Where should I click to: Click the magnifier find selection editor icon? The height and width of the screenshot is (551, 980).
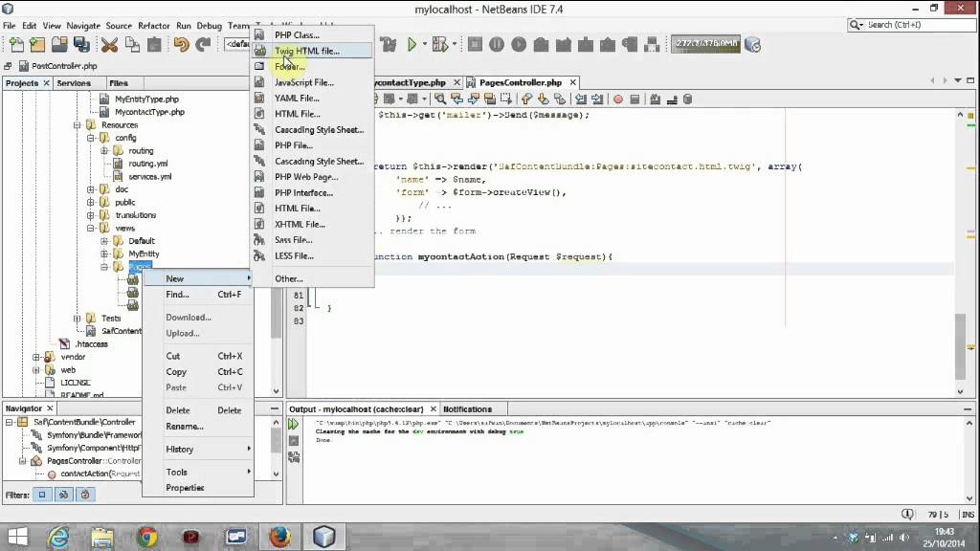click(440, 99)
